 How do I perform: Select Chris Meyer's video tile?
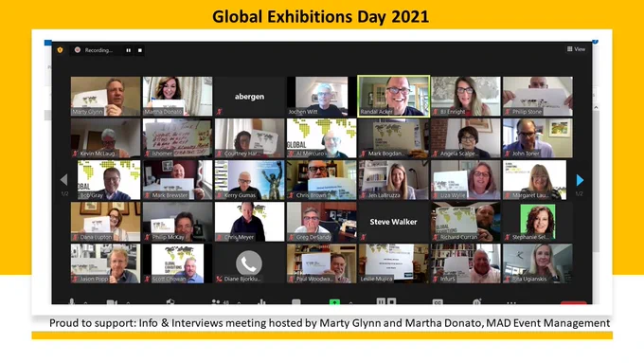249,222
